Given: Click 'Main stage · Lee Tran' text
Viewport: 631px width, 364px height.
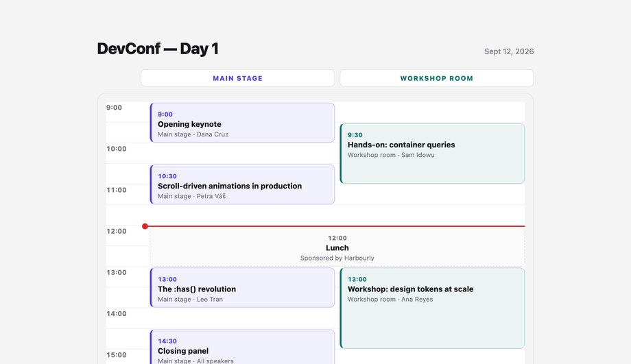Looking at the screenshot, I should pyautogui.click(x=190, y=300).
